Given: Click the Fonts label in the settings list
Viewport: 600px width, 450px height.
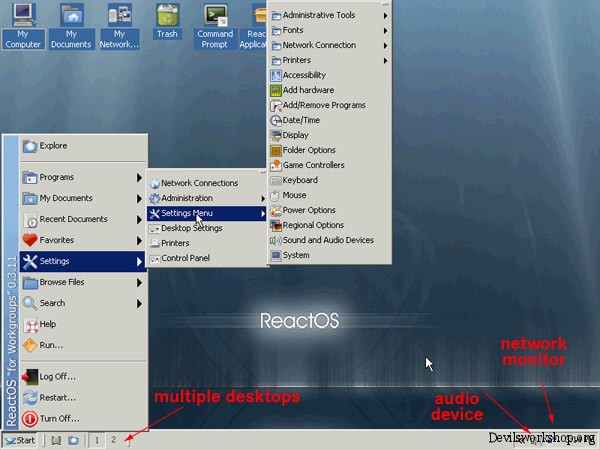Looking at the screenshot, I should point(293,30).
